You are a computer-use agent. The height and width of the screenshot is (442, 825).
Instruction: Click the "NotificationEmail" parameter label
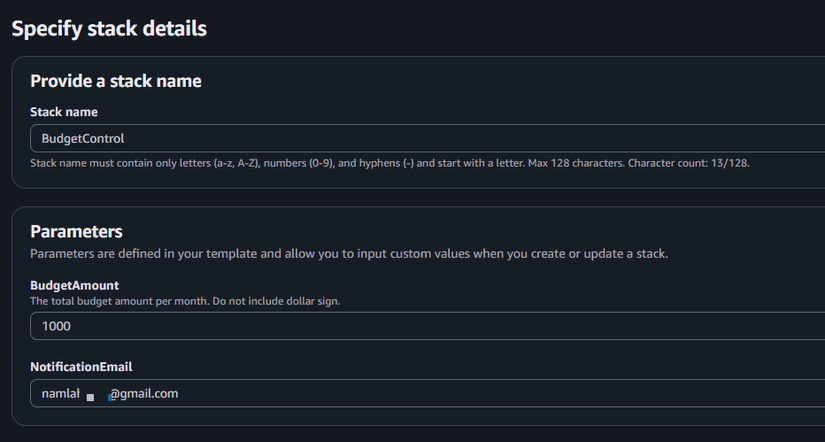[x=81, y=367]
